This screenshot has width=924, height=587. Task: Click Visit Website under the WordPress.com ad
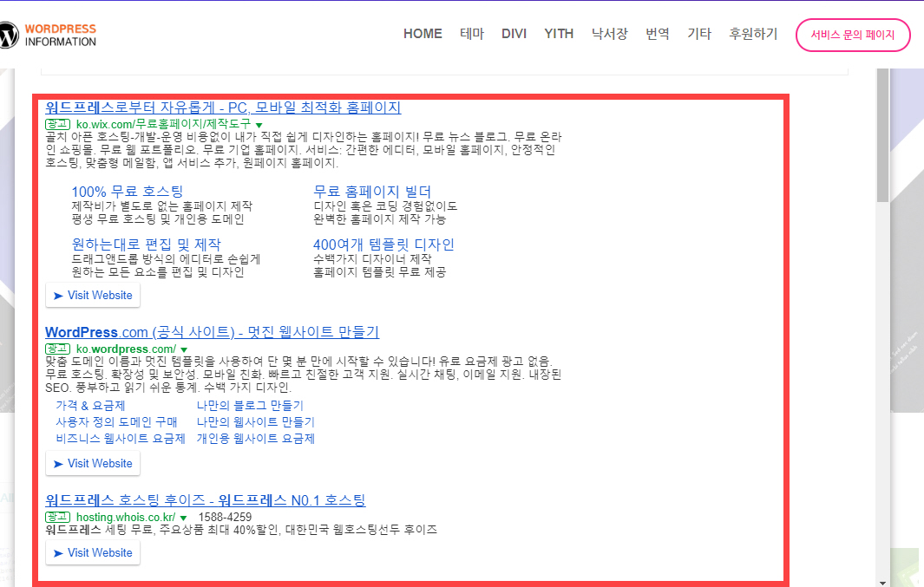tap(93, 463)
